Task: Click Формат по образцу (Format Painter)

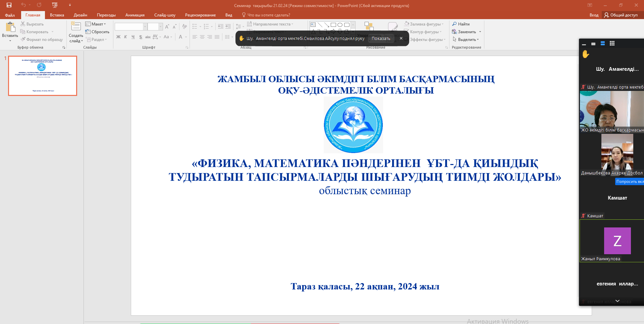Action: click(42, 40)
